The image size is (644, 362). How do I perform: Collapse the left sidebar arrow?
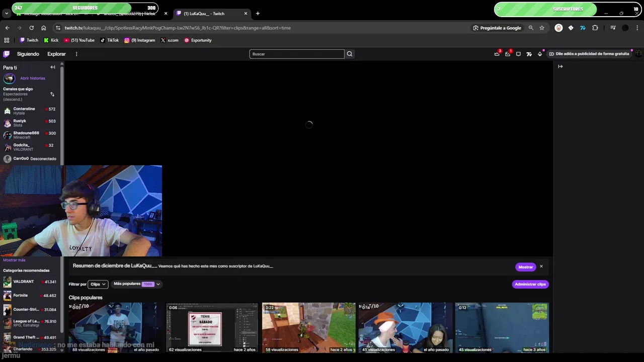(53, 67)
